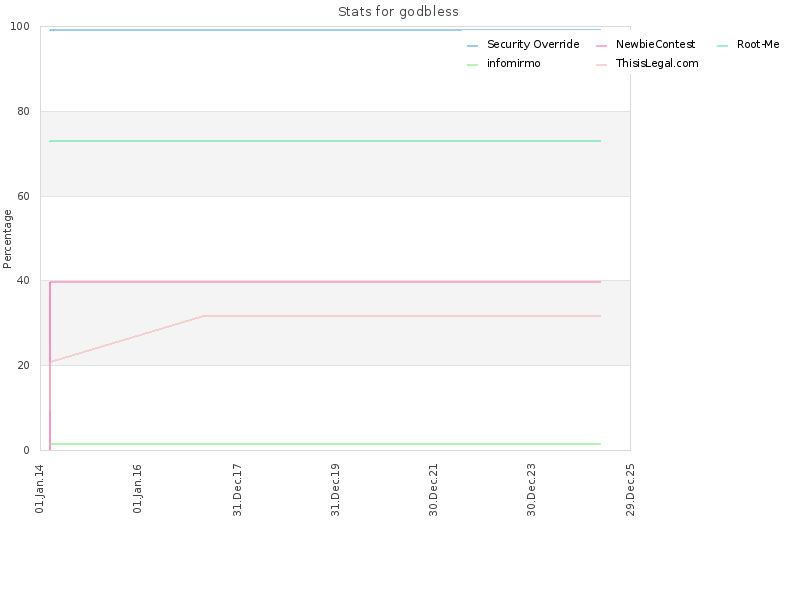Click the ThisisLegal.com legend label
Screen dimensions: 800x600
[x=657, y=63]
